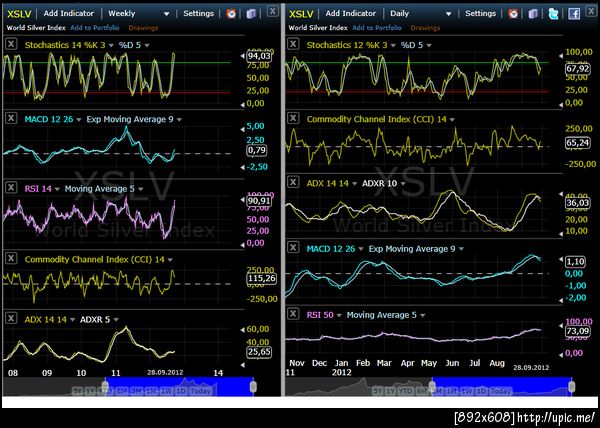Expand the ADXR 10 dropdown

(x=403, y=184)
